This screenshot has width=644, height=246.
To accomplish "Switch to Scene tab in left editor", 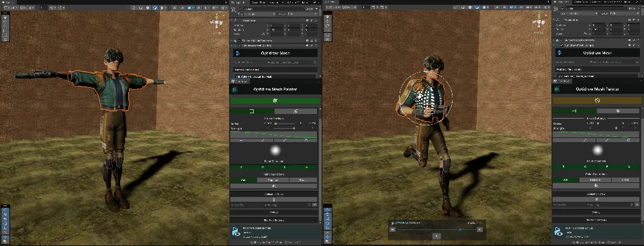I will pyautogui.click(x=7, y=2).
